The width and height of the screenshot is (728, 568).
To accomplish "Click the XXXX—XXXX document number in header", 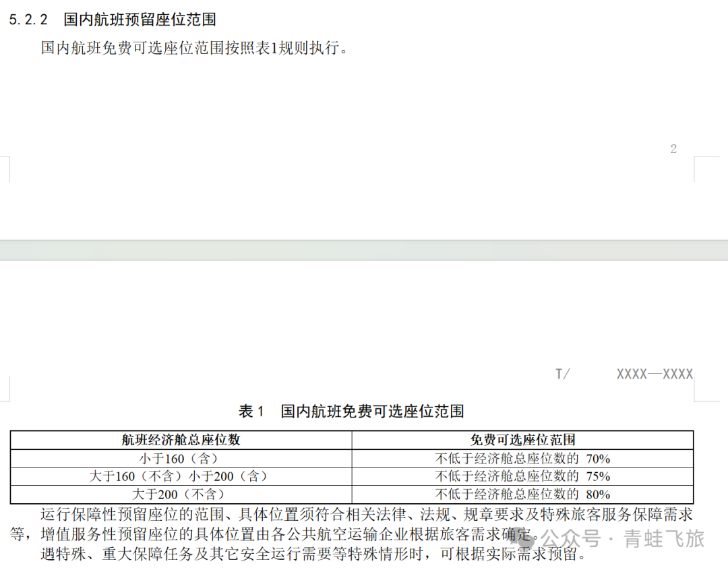I will click(655, 374).
